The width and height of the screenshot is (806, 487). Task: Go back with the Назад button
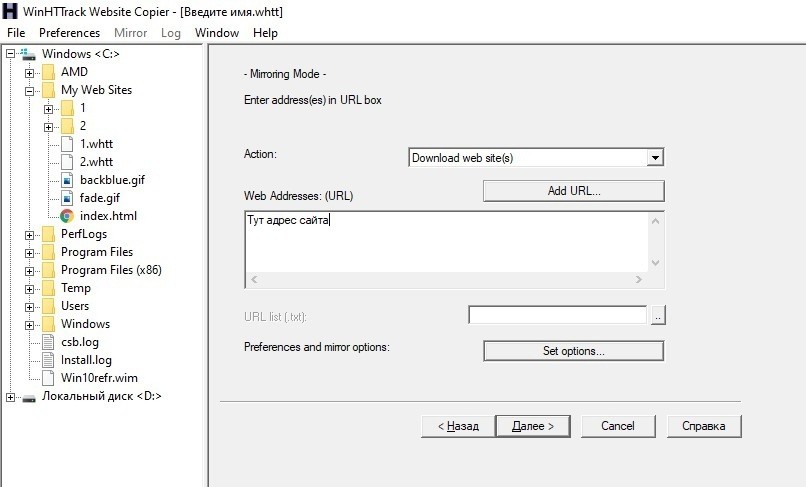click(458, 426)
